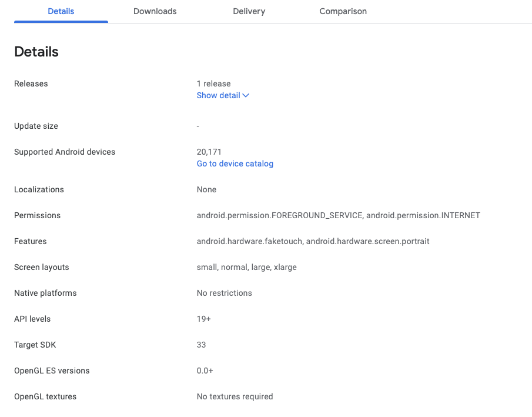
Task: Click the FOREGROUND_SERVICE permission text
Action: point(279,215)
